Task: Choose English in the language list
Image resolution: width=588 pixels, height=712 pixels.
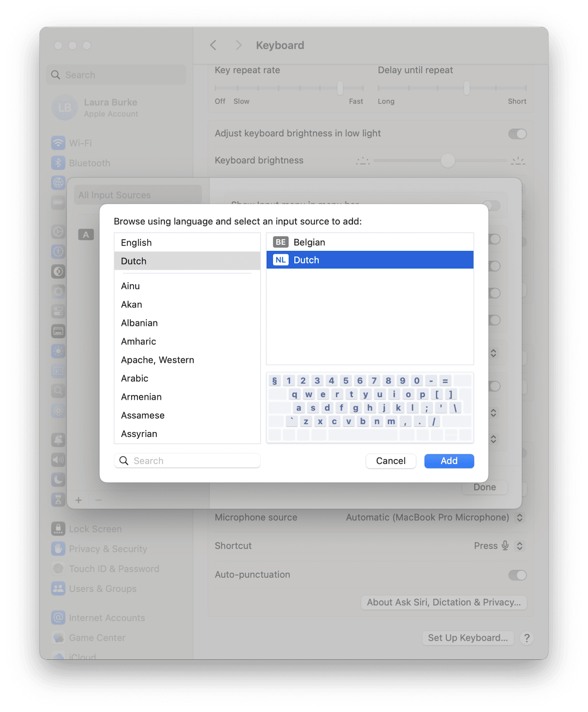Action: coord(187,243)
